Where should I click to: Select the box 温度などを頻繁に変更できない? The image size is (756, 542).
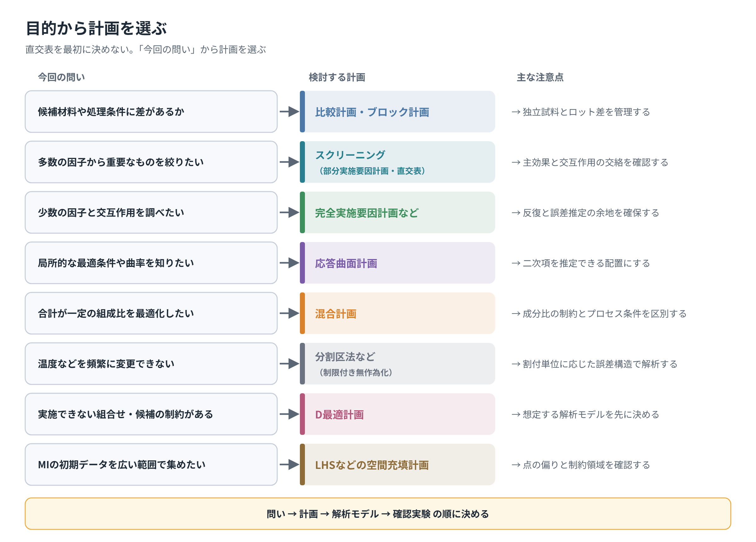click(151, 364)
